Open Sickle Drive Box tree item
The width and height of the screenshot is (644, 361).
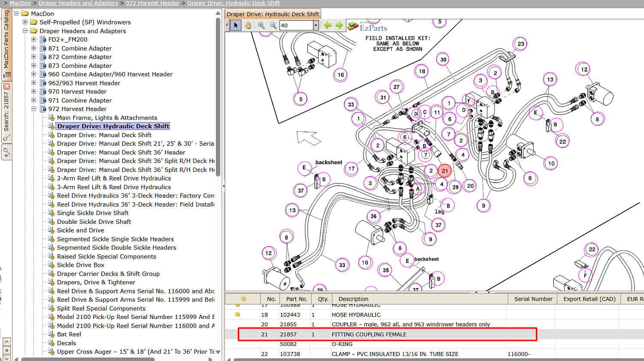tap(81, 265)
